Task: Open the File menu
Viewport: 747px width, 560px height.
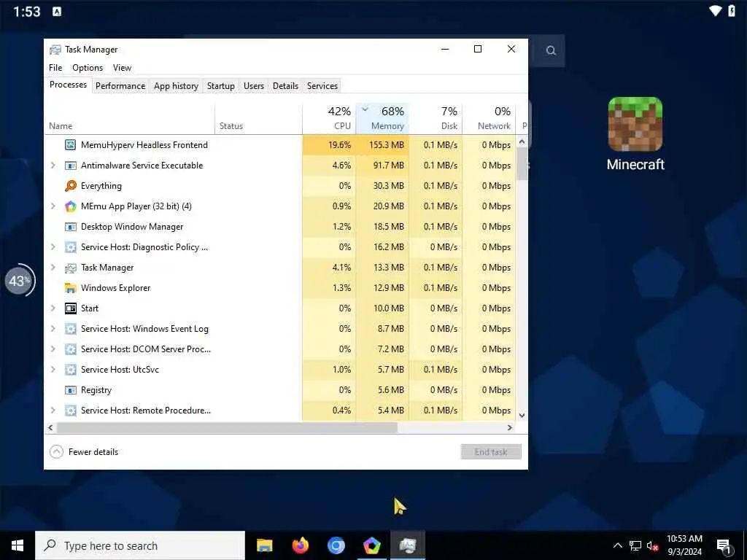Action: click(x=55, y=68)
